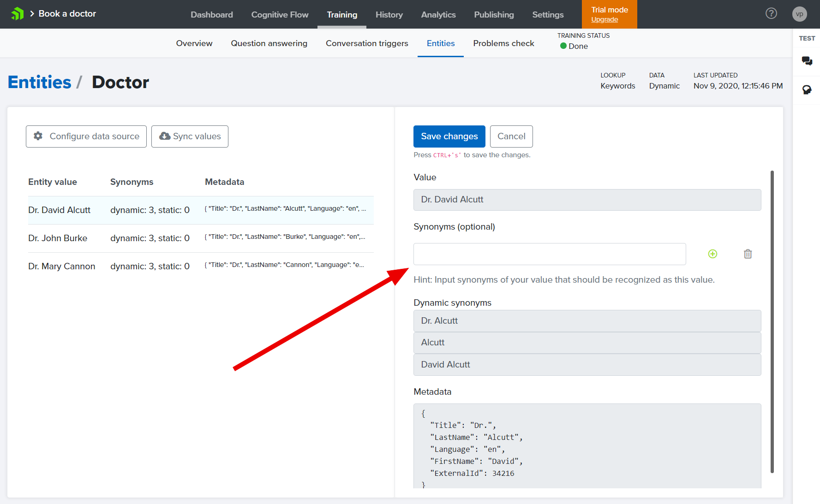
Task: Add synonym with green plus icon
Action: pos(712,254)
